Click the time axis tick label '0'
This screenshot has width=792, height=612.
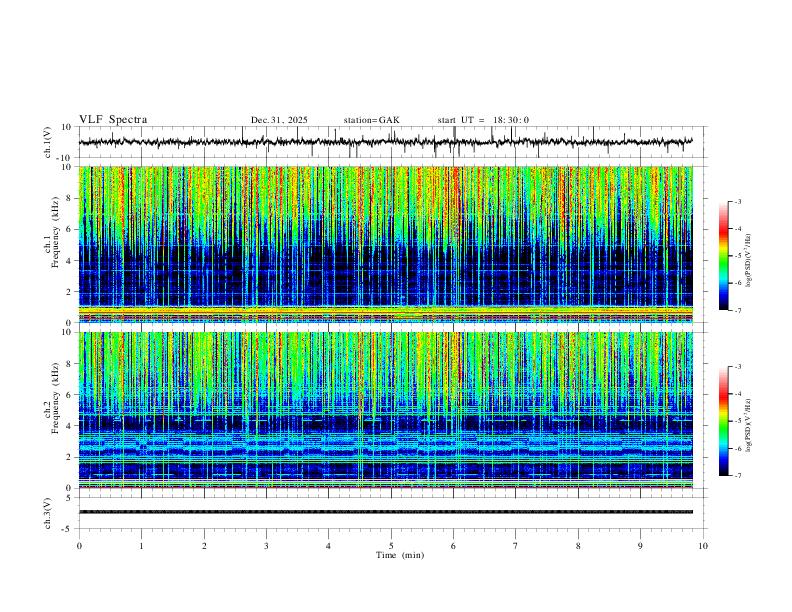[x=79, y=546]
